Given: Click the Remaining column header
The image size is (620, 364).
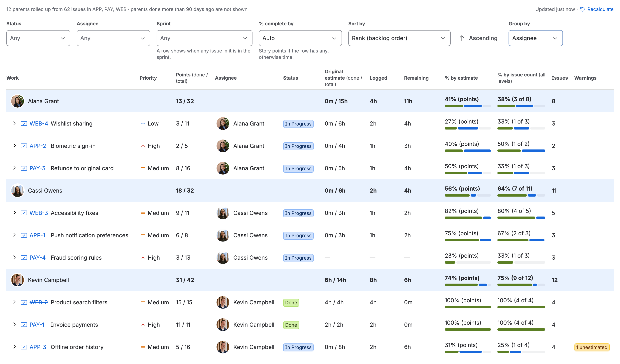Looking at the screenshot, I should 416,78.
